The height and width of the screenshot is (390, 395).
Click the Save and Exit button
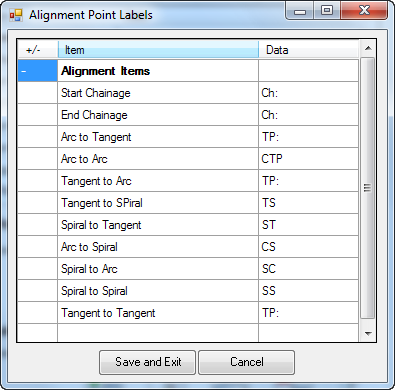point(147,362)
